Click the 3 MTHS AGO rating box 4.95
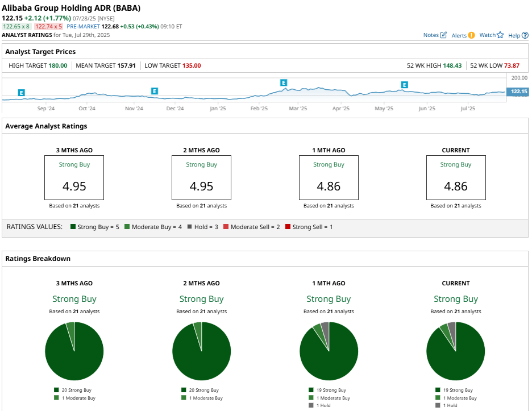Screen dimensions: 532x411 74,177
